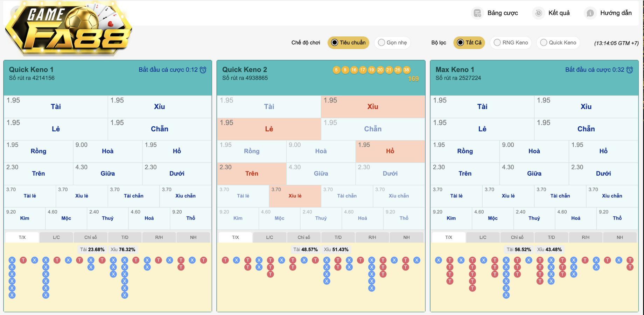
Task: Click drawn number ball 5 in Quick Keno 2
Action: (x=336, y=70)
